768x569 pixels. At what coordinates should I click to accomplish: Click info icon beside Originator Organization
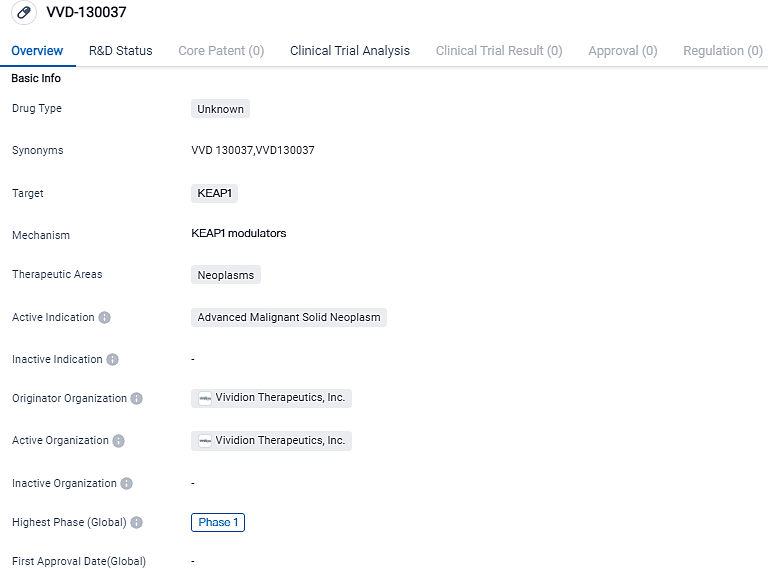[137, 399]
